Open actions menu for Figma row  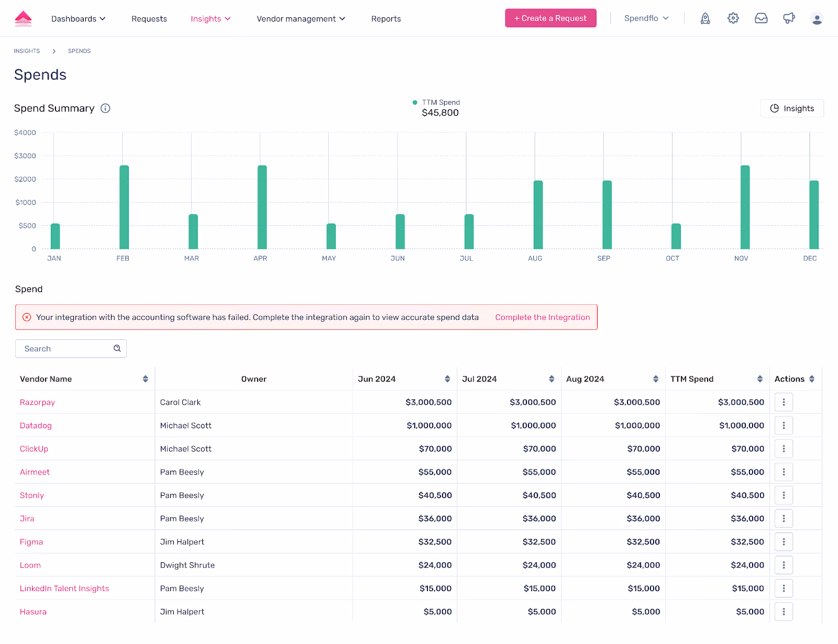click(784, 542)
